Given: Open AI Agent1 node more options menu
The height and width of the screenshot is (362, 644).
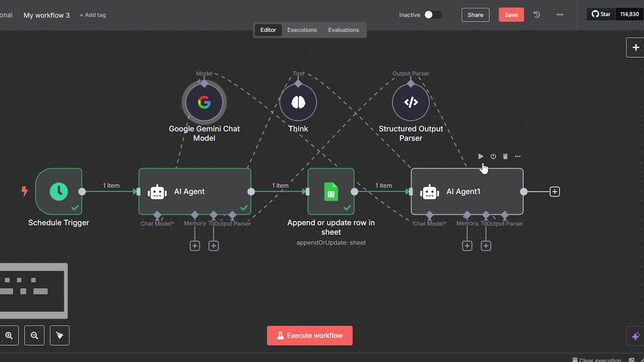Looking at the screenshot, I should 518,156.
